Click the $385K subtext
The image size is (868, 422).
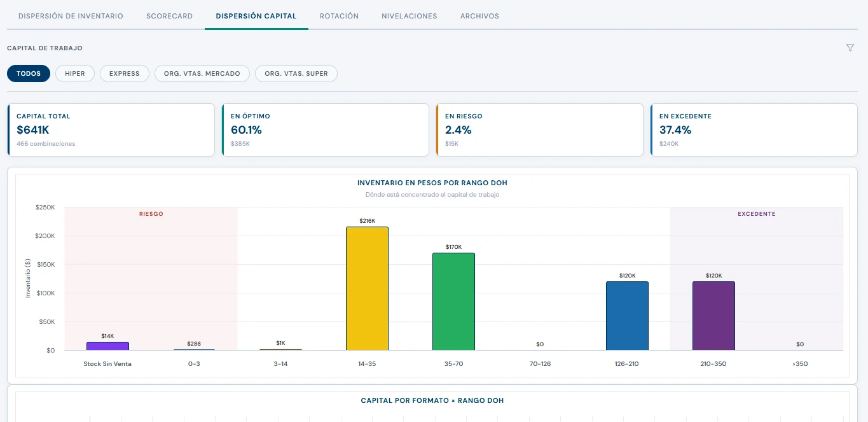click(x=240, y=144)
